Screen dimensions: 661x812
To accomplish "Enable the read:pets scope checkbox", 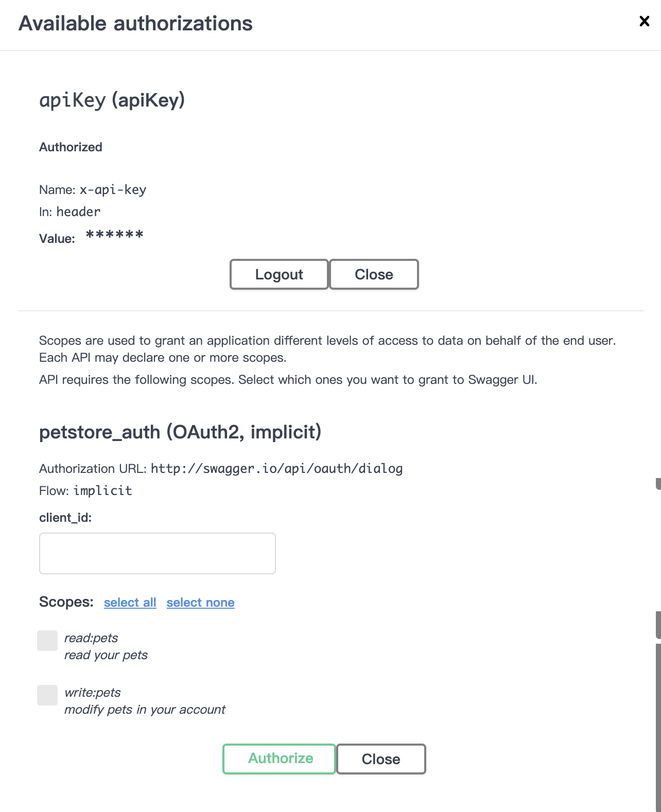I will 47,641.
